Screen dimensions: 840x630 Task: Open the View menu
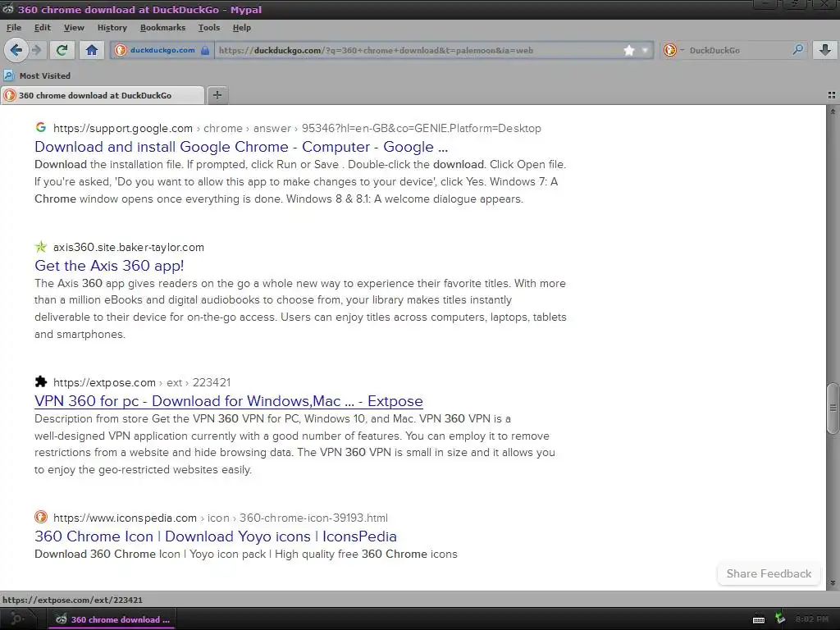pos(74,27)
